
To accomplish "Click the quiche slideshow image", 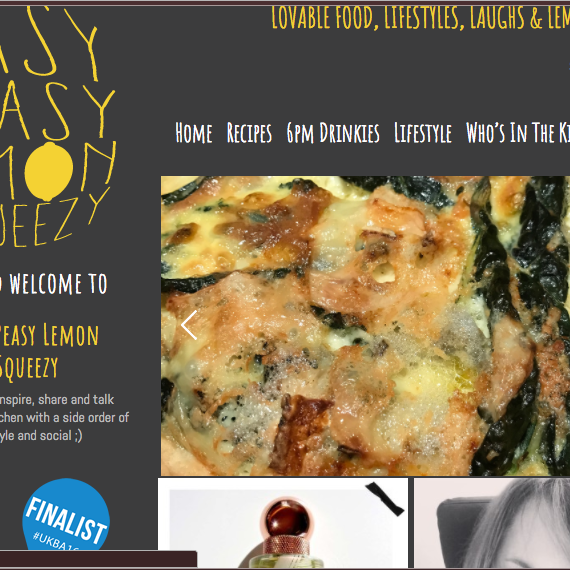I will point(365,326).
